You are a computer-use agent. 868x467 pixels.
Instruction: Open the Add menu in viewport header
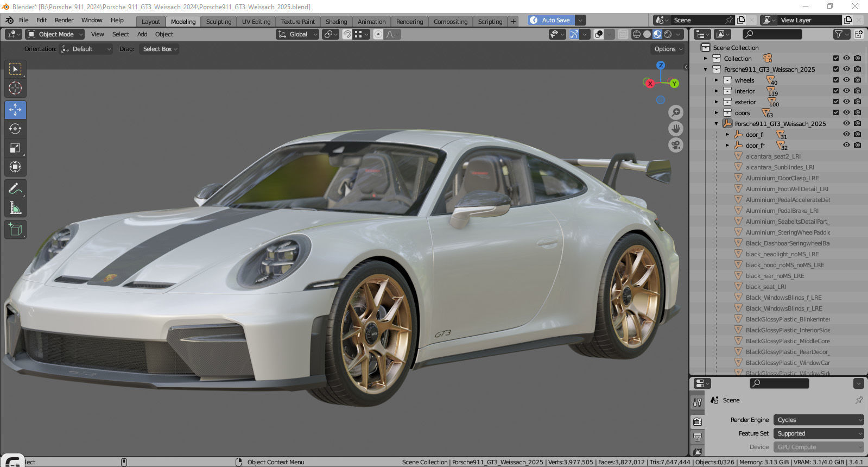click(142, 34)
